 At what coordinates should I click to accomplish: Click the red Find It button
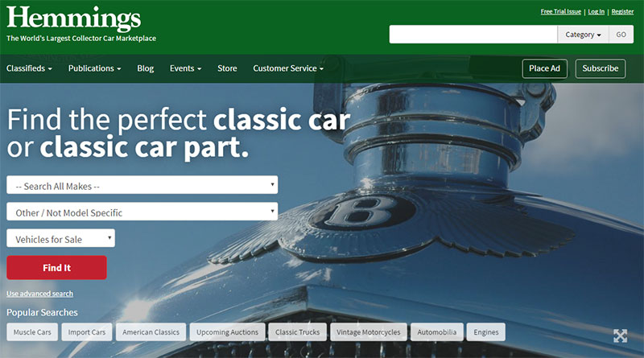tap(56, 268)
